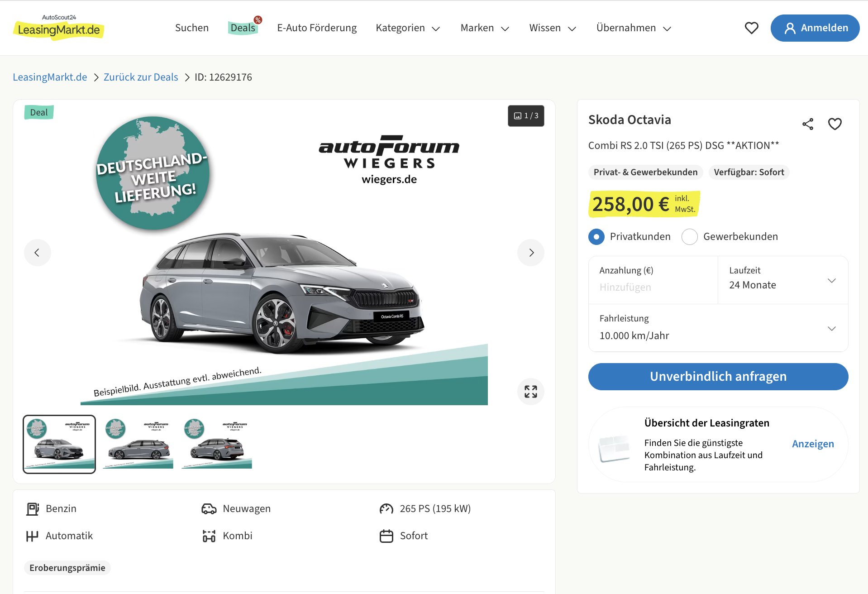
Task: Expand the Marken navigation menu
Action: coord(484,28)
